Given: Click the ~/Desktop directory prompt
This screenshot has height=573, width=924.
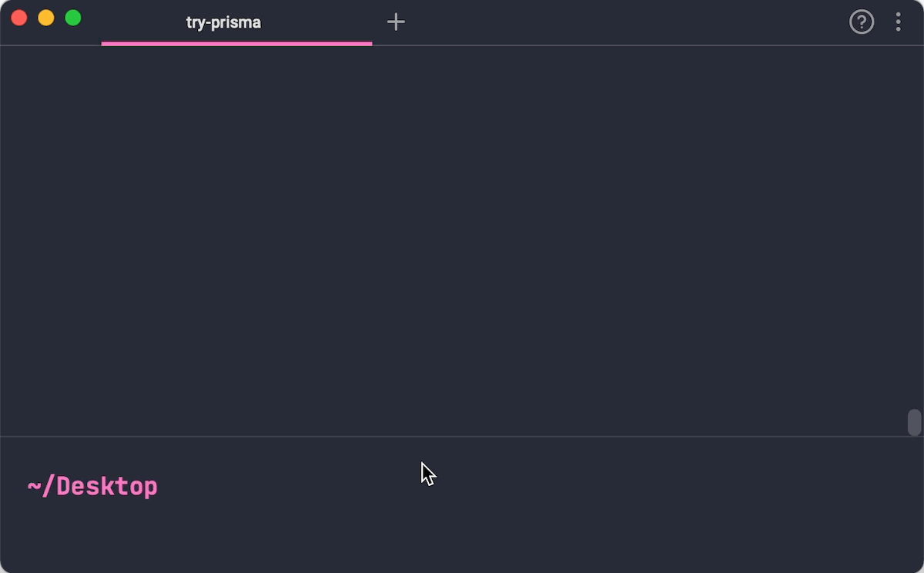Looking at the screenshot, I should (x=92, y=485).
